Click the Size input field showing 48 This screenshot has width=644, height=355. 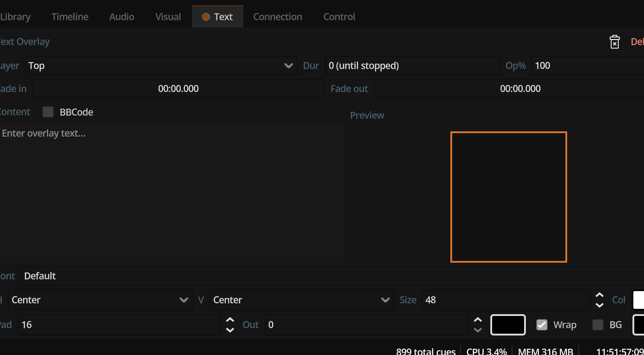tap(506, 300)
